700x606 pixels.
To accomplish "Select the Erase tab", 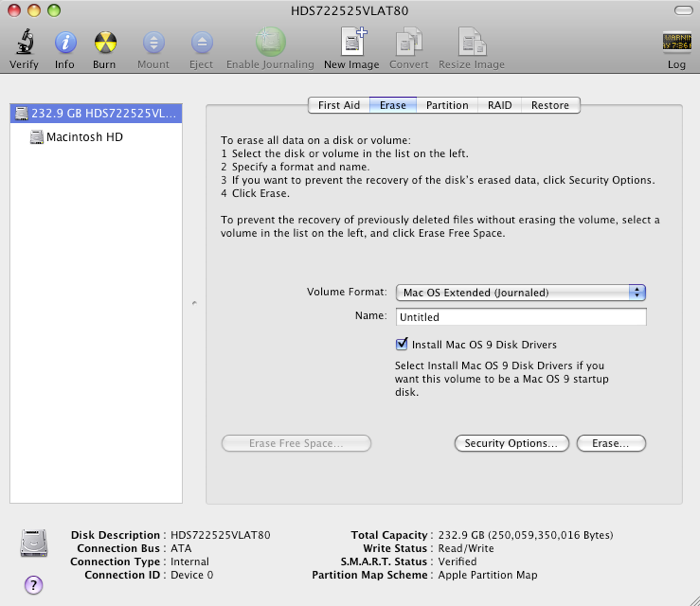I will click(x=393, y=105).
